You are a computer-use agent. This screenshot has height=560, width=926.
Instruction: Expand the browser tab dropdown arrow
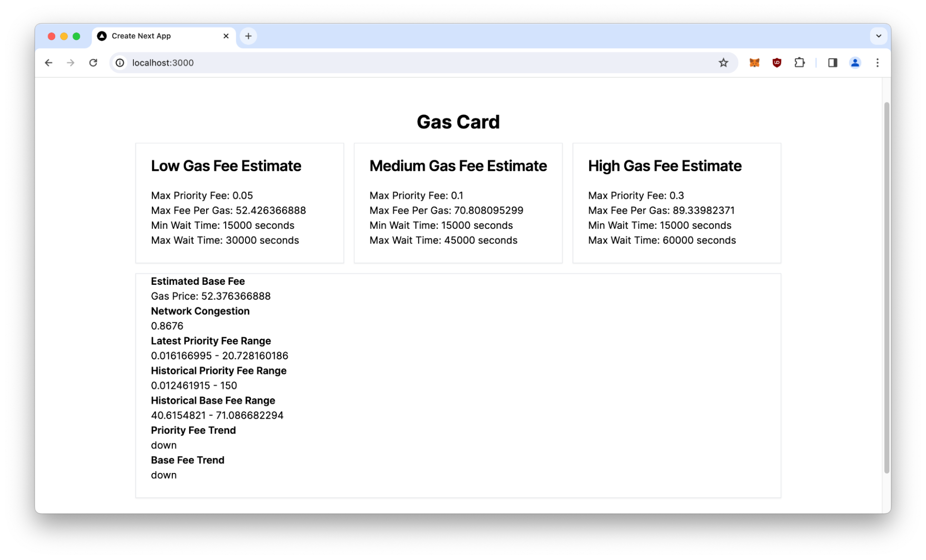pyautogui.click(x=878, y=35)
